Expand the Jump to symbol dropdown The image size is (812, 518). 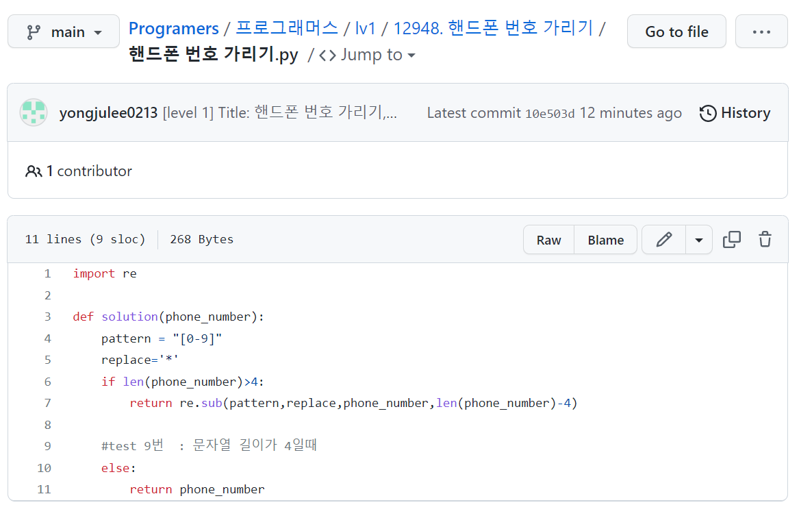point(368,55)
